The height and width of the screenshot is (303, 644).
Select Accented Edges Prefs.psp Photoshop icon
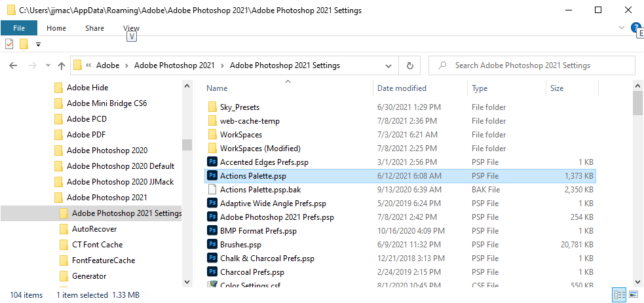(212, 162)
